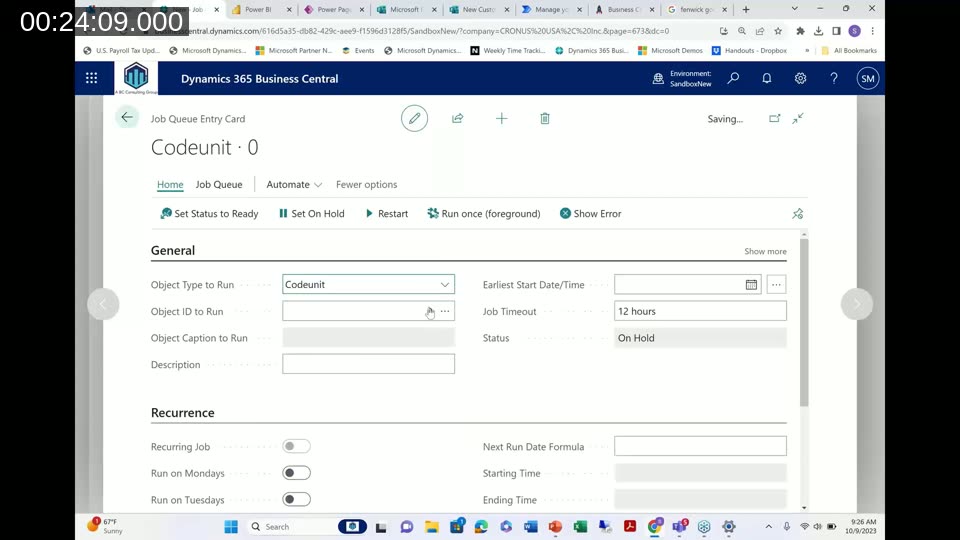
Task: Open this page in a new window
Action: [x=774, y=118]
